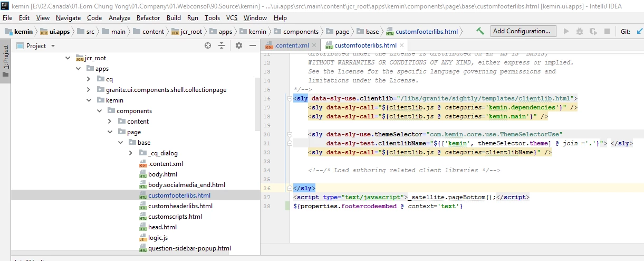Click the Git update project arrow
644x261 pixels.
point(640,31)
